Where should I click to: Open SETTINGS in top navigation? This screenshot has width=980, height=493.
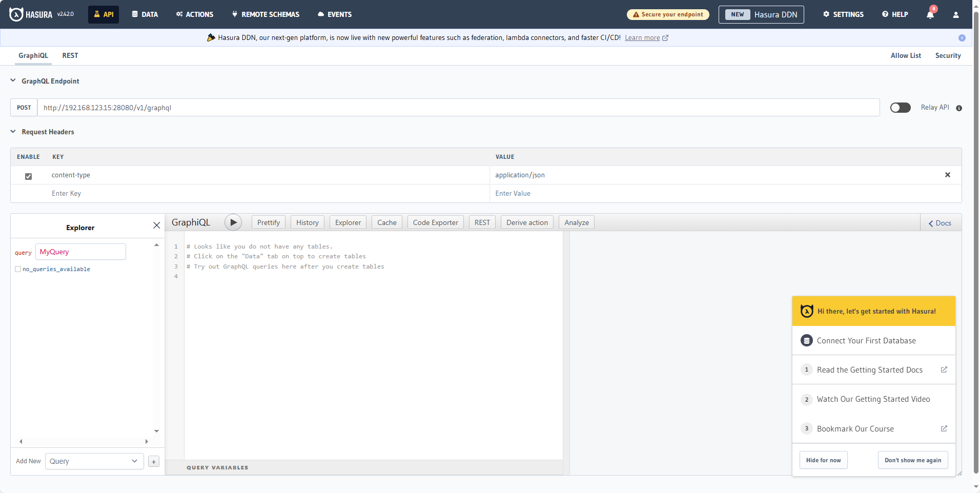[x=844, y=14]
